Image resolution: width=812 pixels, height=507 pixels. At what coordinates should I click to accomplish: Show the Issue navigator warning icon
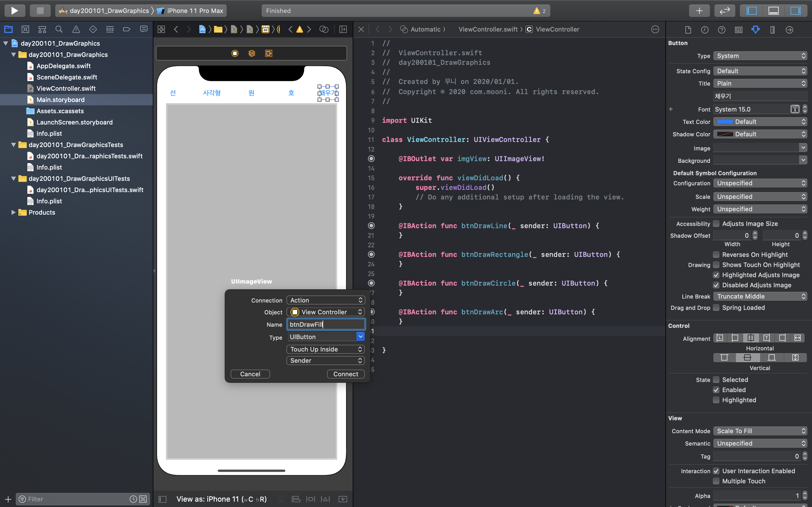[x=76, y=30]
